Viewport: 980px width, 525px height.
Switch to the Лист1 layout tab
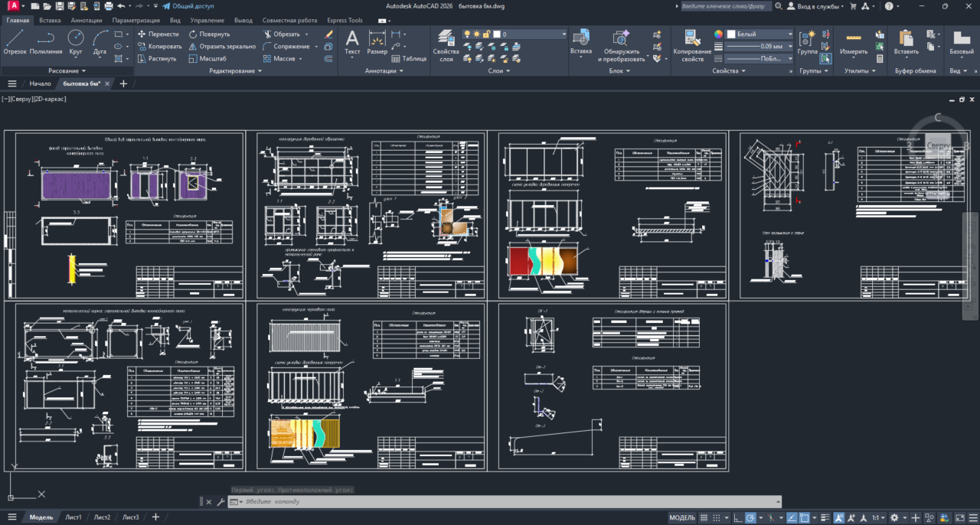tap(73, 517)
